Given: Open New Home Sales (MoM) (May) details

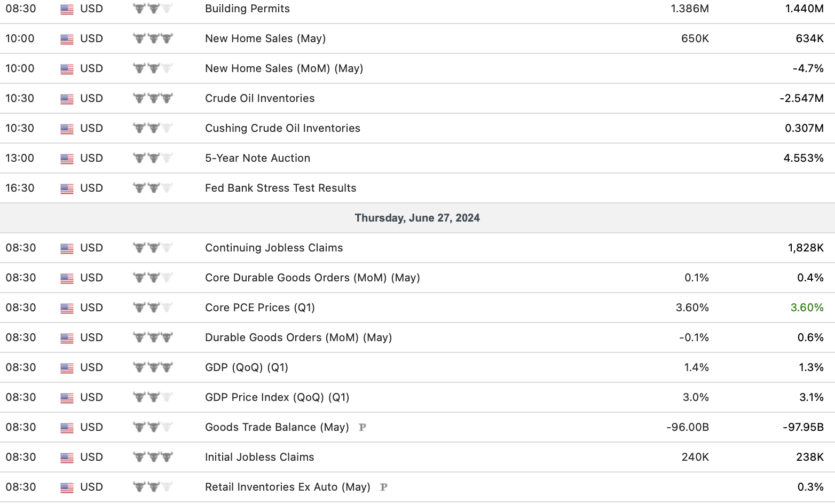Looking at the screenshot, I should [x=284, y=68].
